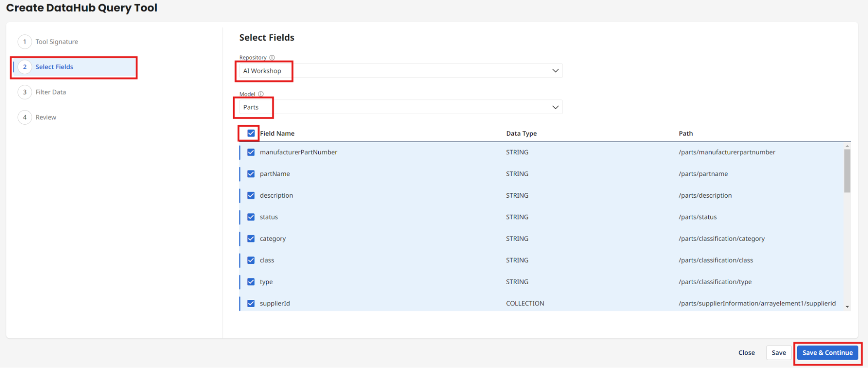Click the step 1 circle icon
Viewport: 868px width, 368px height.
tap(25, 42)
